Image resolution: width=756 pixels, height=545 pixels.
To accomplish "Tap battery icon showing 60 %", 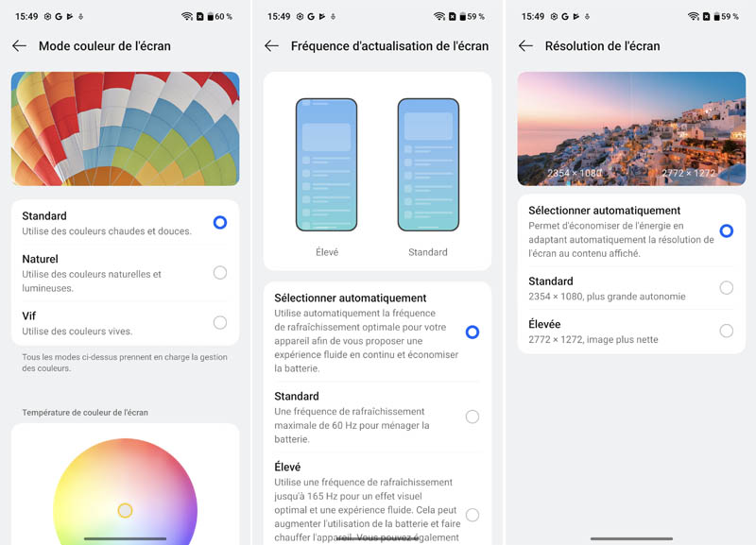I will click(210, 16).
